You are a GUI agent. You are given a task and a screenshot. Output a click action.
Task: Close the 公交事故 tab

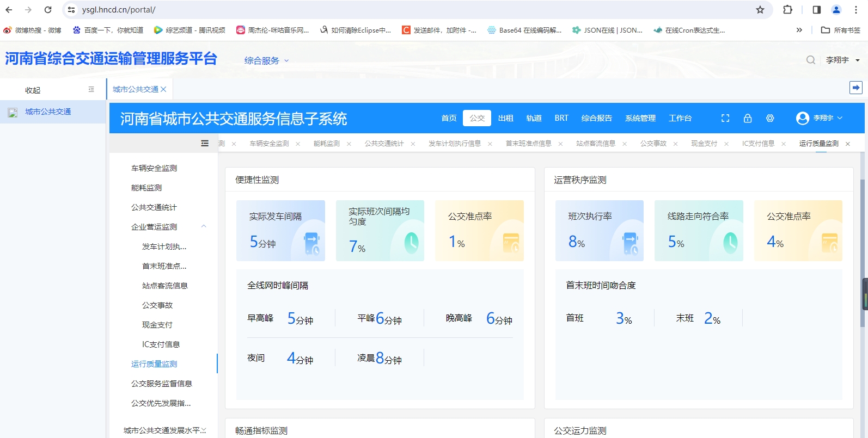click(x=676, y=144)
